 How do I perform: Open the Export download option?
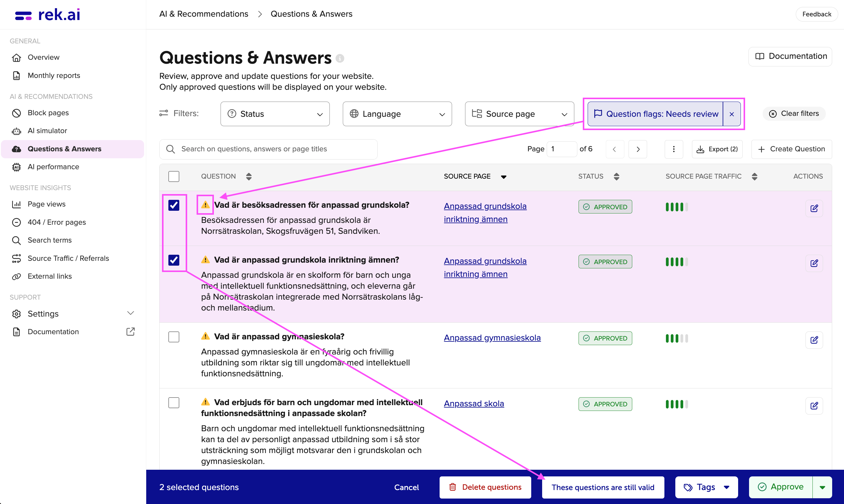click(717, 149)
